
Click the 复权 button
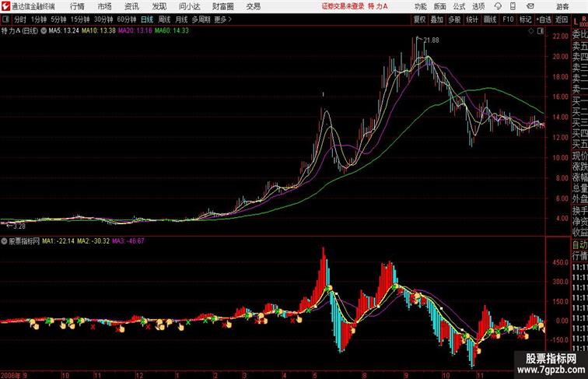point(420,19)
